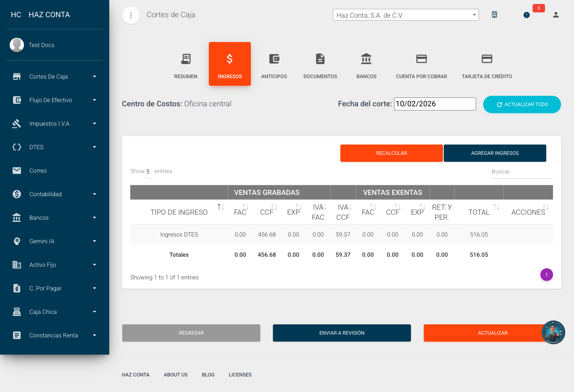Open the user profile icon

tap(556, 15)
